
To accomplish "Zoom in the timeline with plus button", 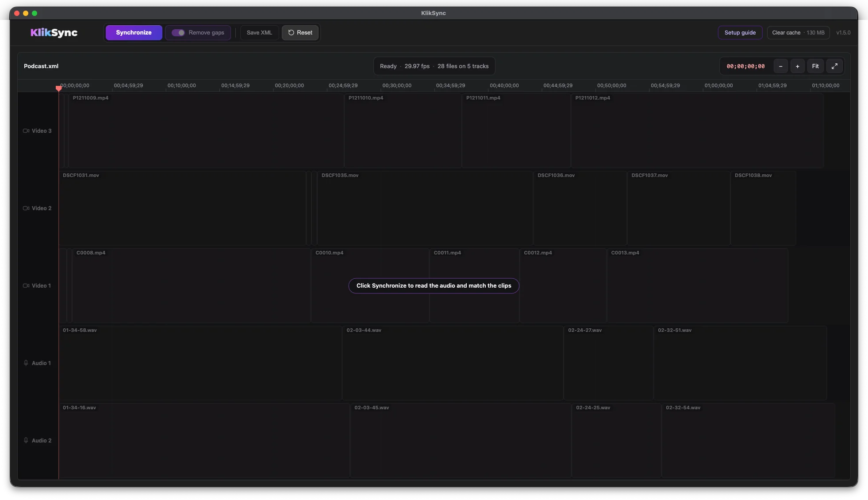I will (x=797, y=66).
